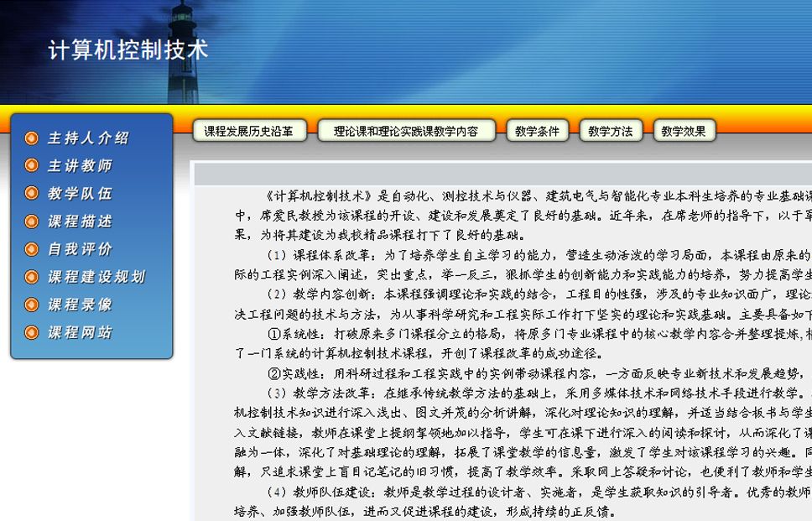Open the 课程发展历史沿革 tab
The height and width of the screenshot is (521, 812).
pyautogui.click(x=249, y=131)
